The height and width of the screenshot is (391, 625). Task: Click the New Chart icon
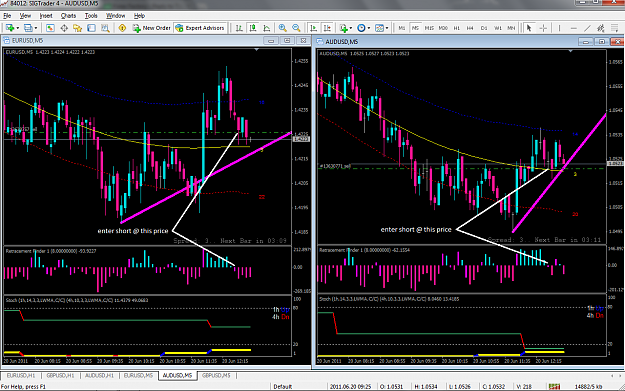click(x=10, y=28)
